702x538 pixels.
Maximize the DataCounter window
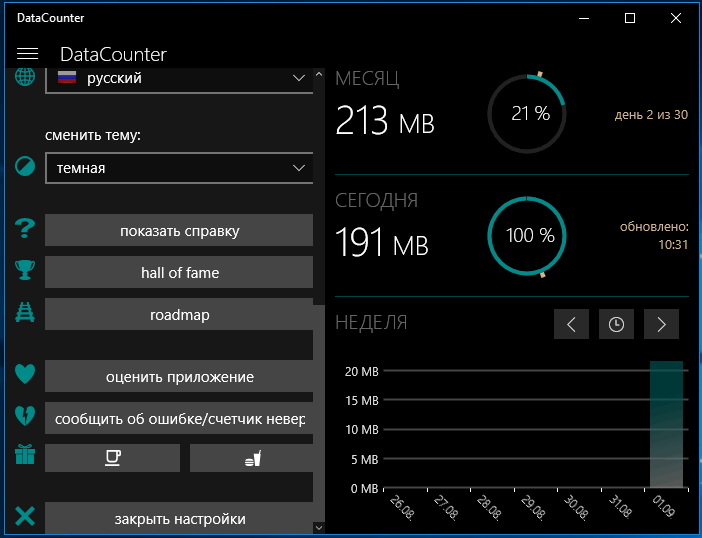pyautogui.click(x=630, y=18)
